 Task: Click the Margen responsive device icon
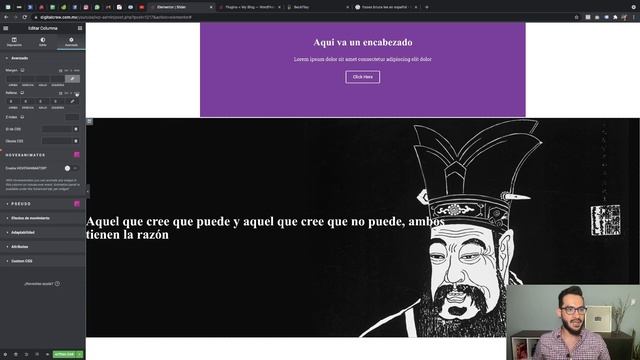coord(22,70)
